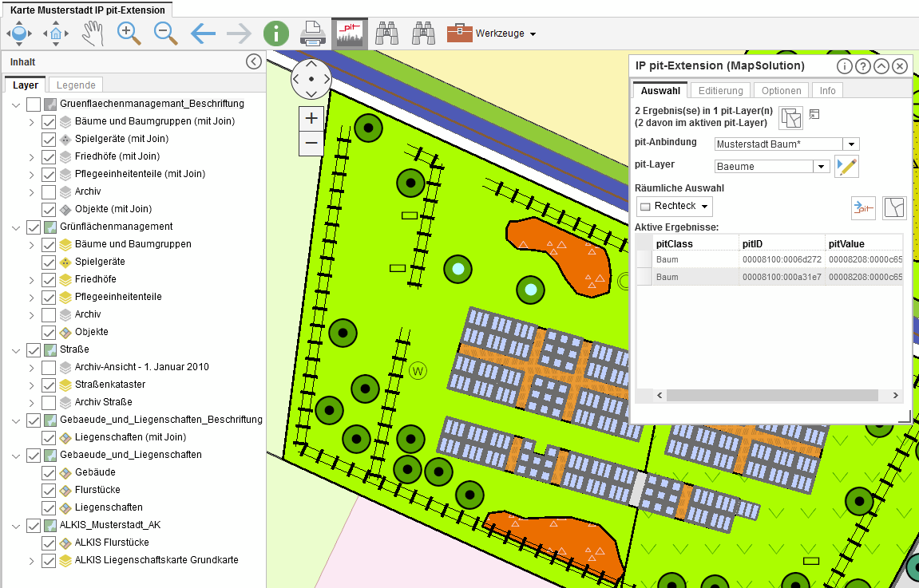Toggle the ALKIS Flurstücke layer checkbox
Viewport: 919px width, 588px height.
pos(49,543)
